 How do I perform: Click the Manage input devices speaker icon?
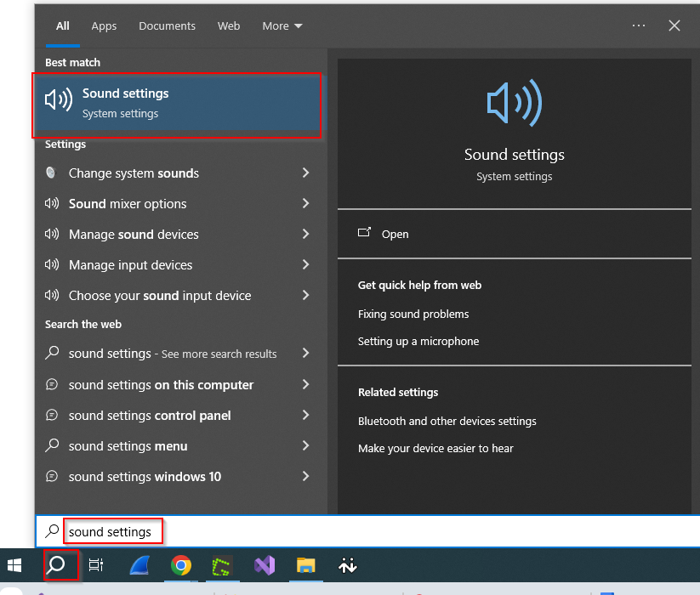pos(52,264)
